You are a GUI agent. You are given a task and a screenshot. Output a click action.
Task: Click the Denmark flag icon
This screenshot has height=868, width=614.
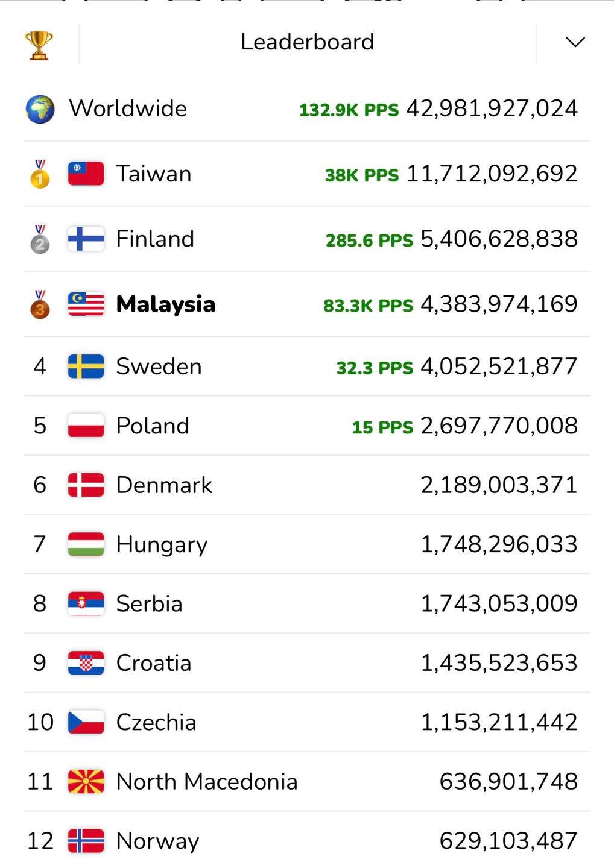pyautogui.click(x=86, y=485)
